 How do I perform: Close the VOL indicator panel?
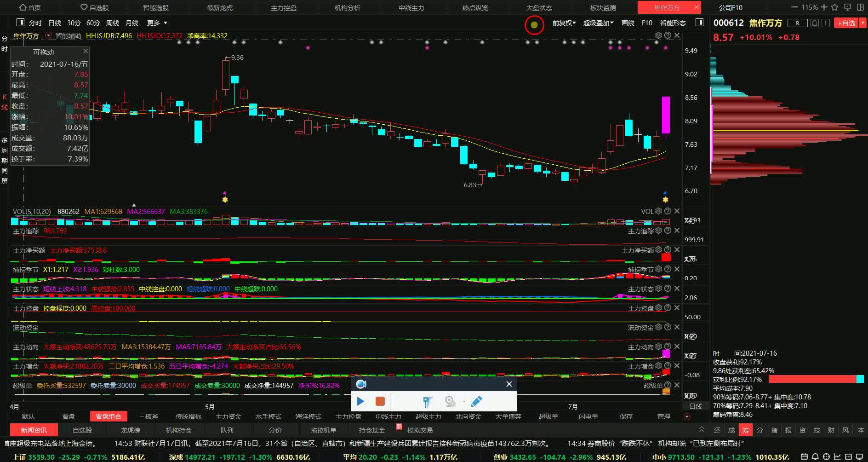[677, 211]
